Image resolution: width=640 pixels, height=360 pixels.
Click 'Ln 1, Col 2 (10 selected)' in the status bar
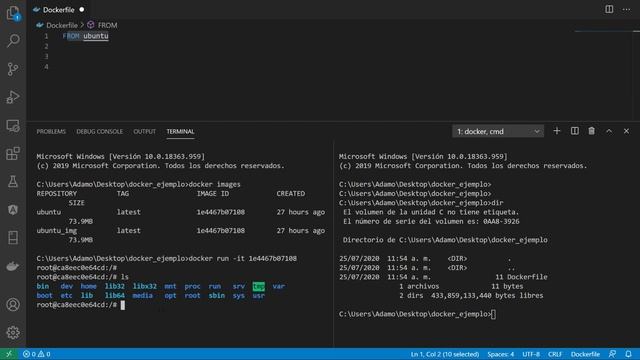(x=445, y=354)
